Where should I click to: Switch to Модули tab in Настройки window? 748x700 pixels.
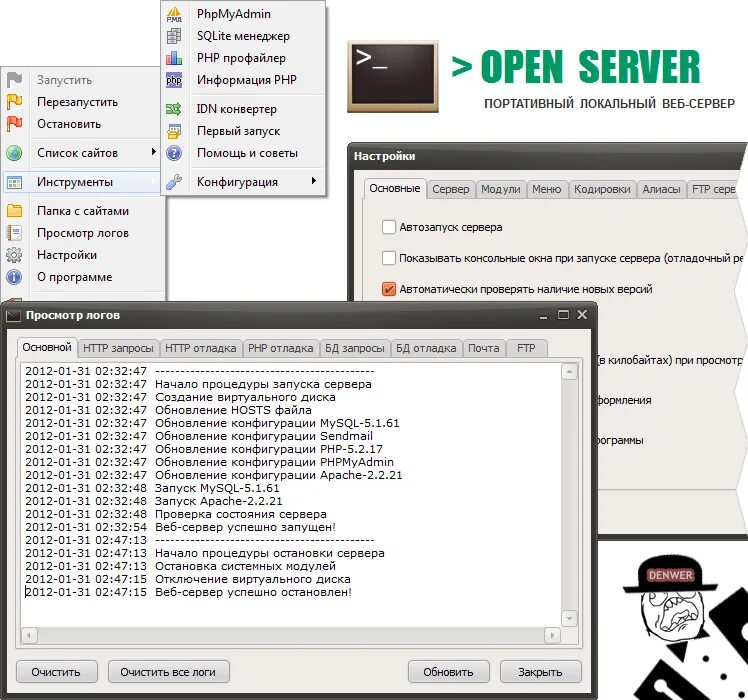500,189
